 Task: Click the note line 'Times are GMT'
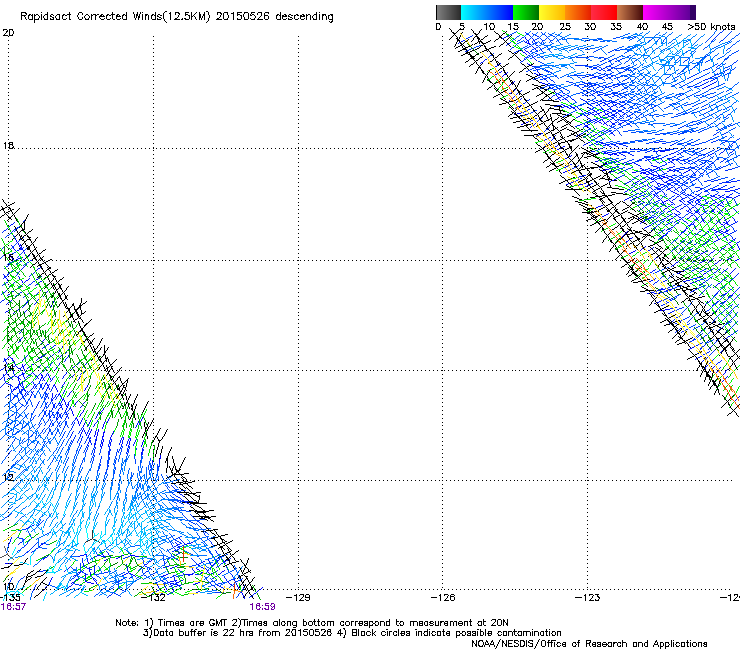[x=193, y=623]
